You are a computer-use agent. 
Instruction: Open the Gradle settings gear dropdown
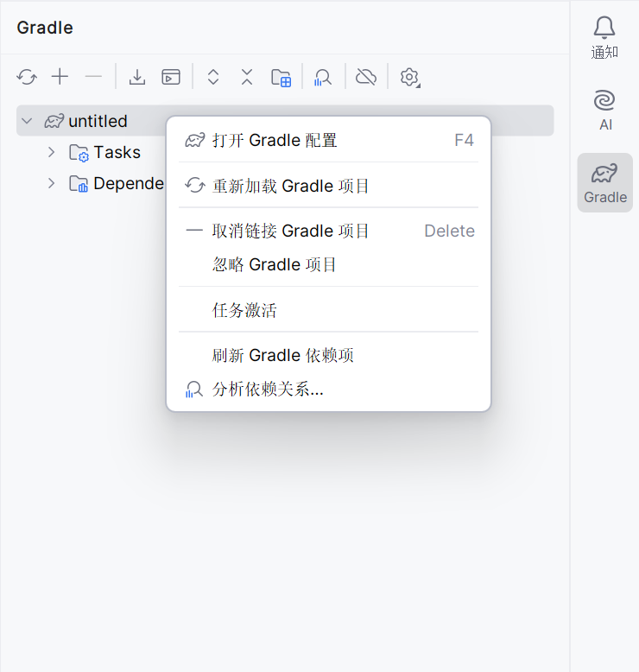(x=409, y=78)
